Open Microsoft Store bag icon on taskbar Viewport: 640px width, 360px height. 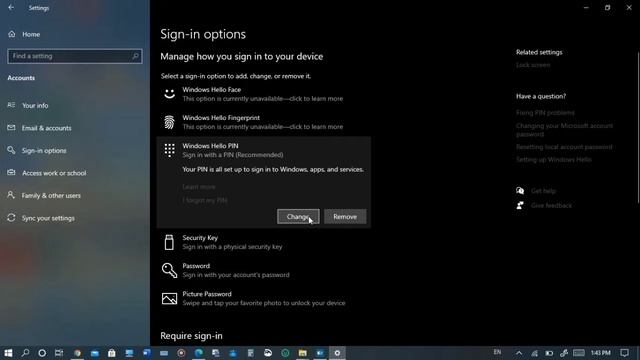(x=112, y=353)
